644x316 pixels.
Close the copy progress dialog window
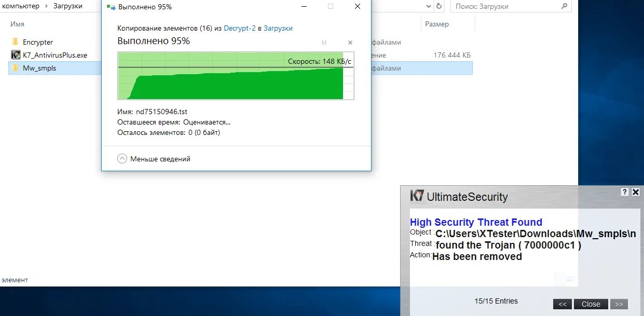[358, 6]
